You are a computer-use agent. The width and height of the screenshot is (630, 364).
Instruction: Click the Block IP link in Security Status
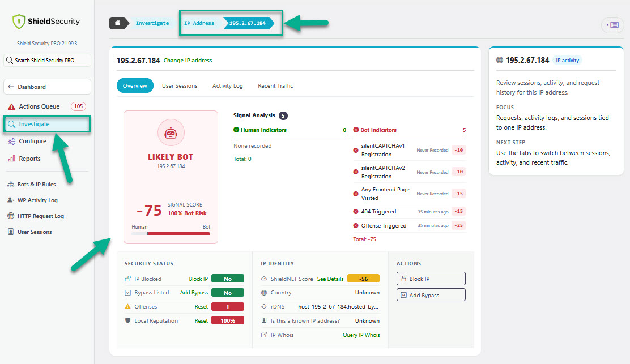198,279
